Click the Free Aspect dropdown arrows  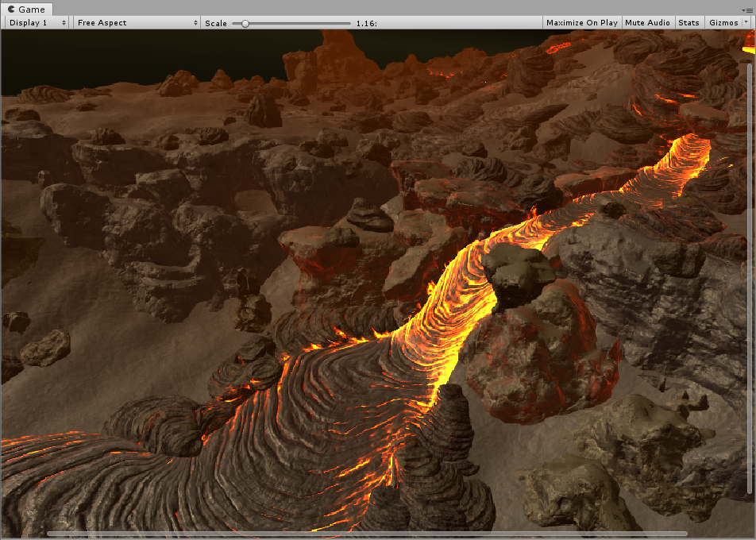pyautogui.click(x=195, y=23)
